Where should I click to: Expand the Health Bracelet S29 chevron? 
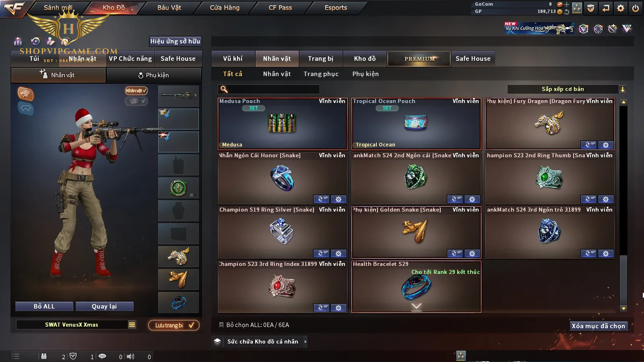[x=417, y=306]
